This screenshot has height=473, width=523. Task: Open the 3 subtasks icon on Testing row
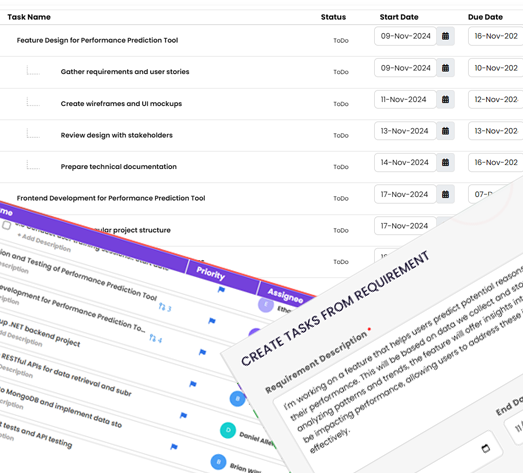click(x=165, y=307)
